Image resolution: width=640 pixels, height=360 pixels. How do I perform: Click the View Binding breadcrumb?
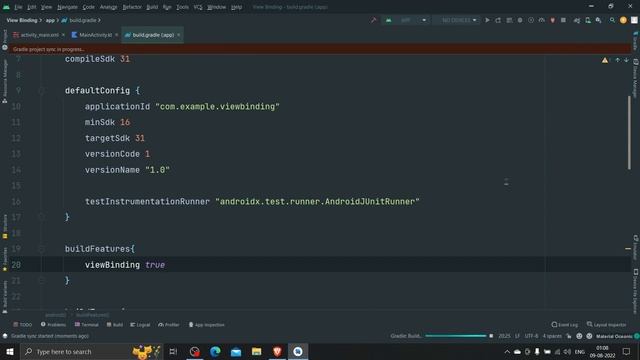(x=22, y=20)
